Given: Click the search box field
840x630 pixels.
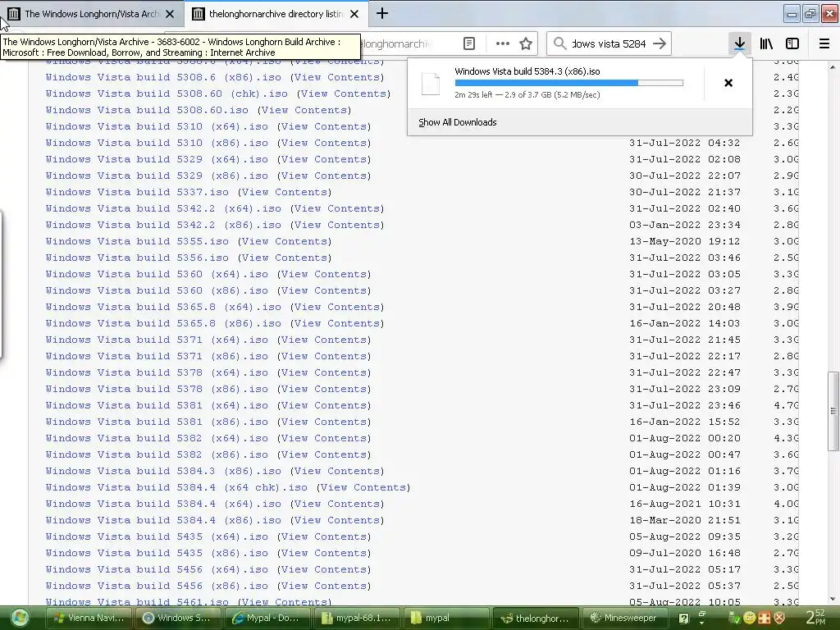Looking at the screenshot, I should coord(609,43).
